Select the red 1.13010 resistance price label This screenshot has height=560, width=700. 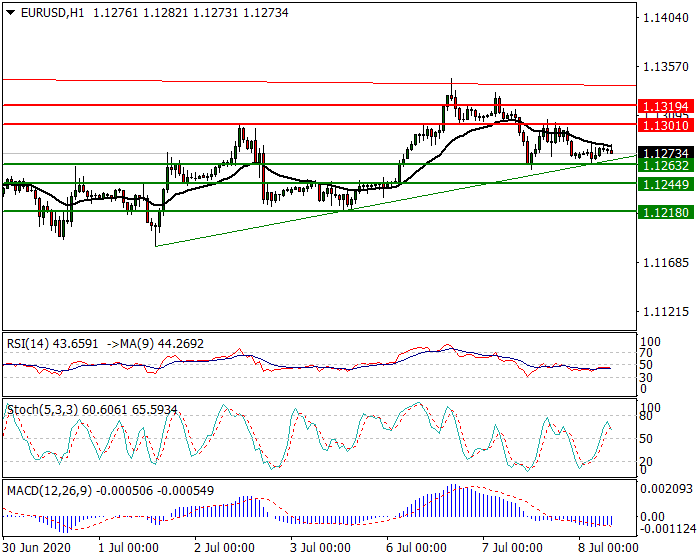(x=666, y=125)
